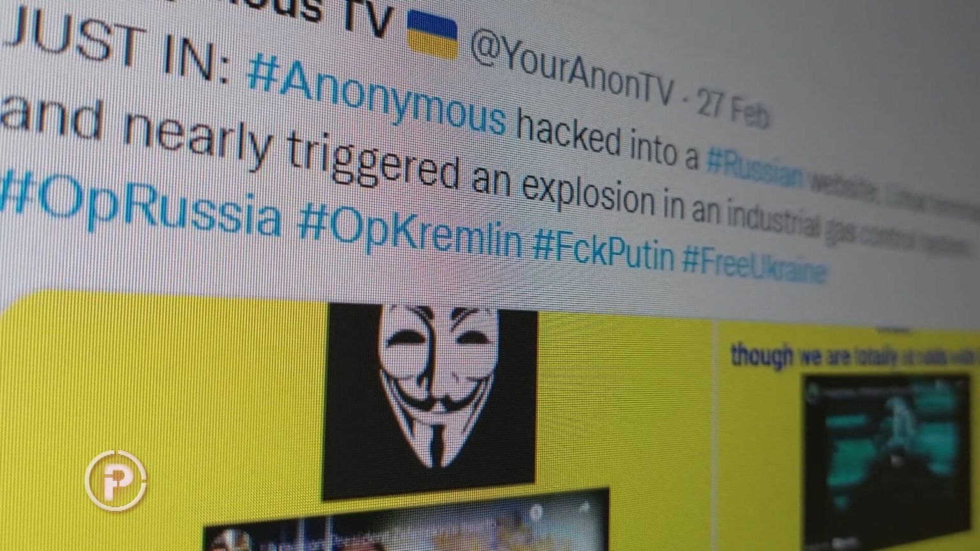Click the circular P channel logo

tap(116, 480)
